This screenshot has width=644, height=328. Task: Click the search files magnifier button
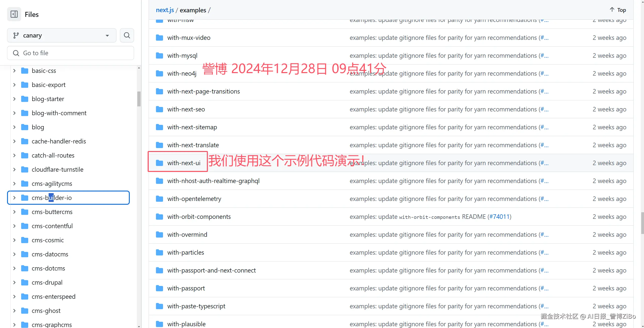(127, 36)
